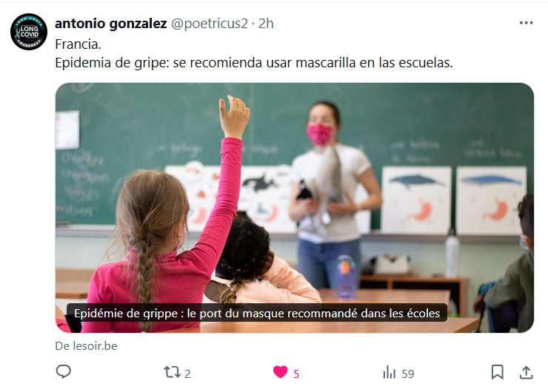Open the three-dot more options menu
Image resolution: width=548 pixels, height=392 pixels.
526,23
